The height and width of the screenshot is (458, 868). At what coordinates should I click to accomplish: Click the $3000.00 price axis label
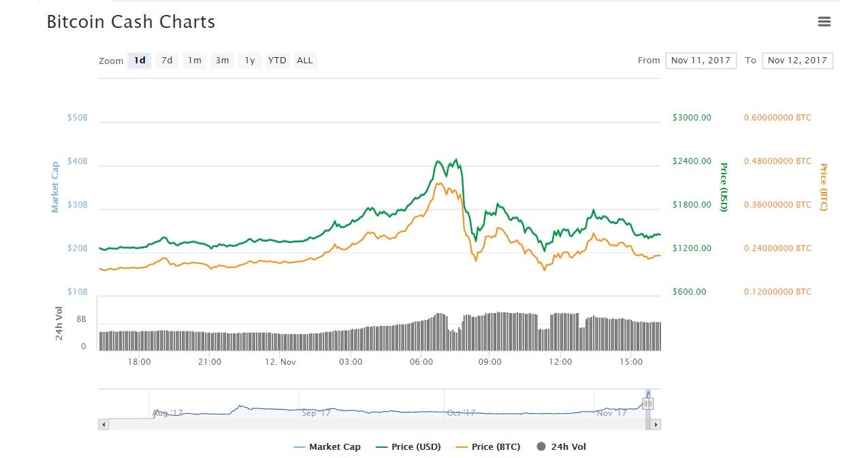click(x=692, y=118)
